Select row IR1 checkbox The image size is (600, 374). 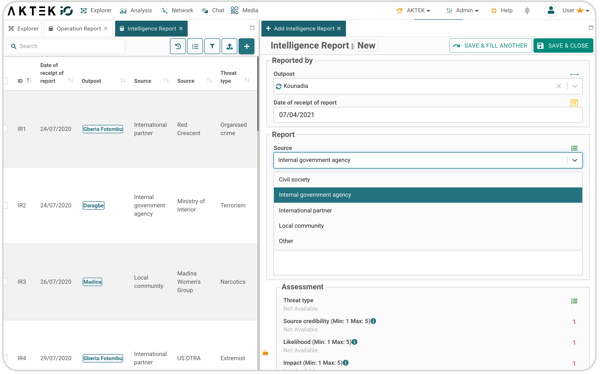click(5, 129)
